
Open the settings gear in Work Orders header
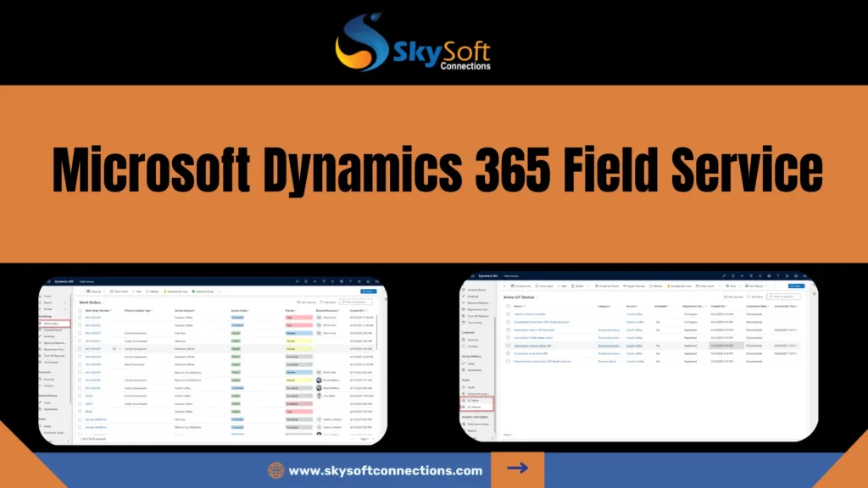(x=341, y=281)
